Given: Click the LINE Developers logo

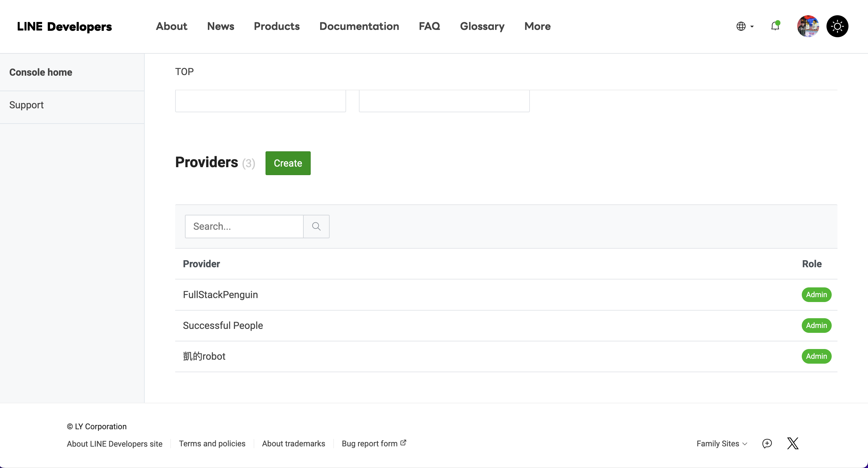Looking at the screenshot, I should click(x=64, y=26).
